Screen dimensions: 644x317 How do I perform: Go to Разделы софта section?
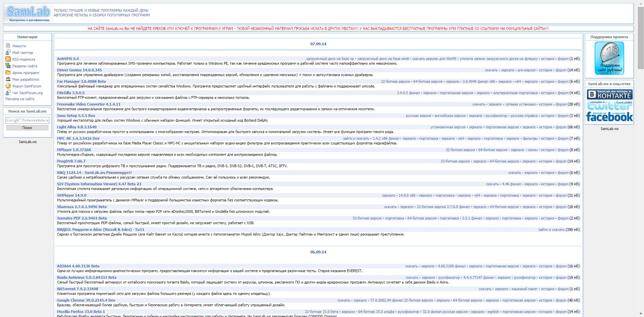click(25, 66)
